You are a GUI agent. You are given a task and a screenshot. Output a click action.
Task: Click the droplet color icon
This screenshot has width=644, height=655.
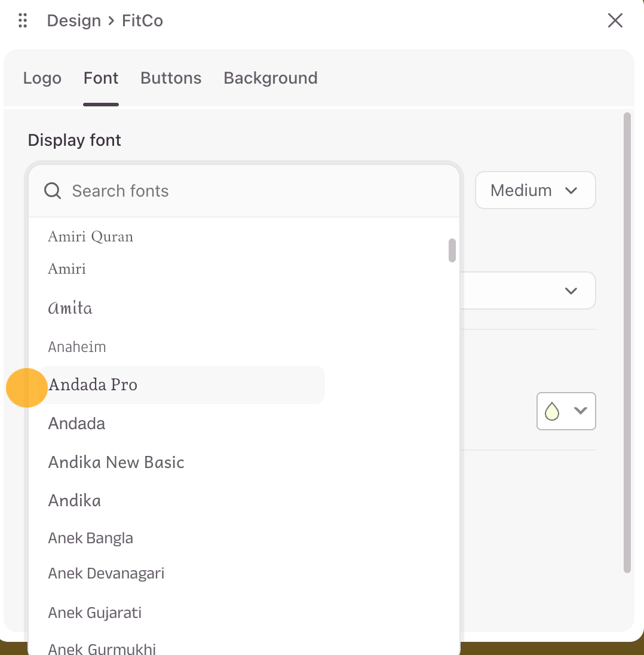[x=552, y=411]
